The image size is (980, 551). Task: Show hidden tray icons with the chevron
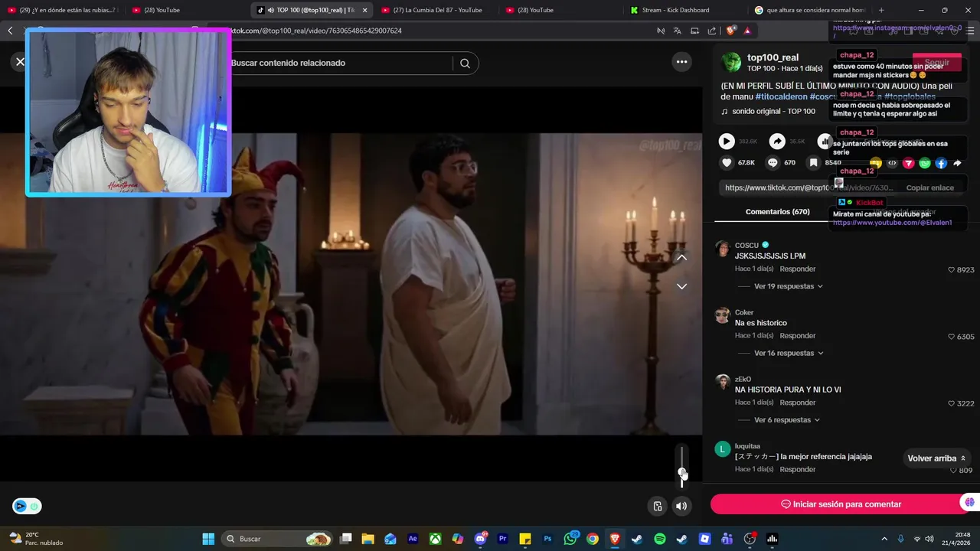coord(884,539)
